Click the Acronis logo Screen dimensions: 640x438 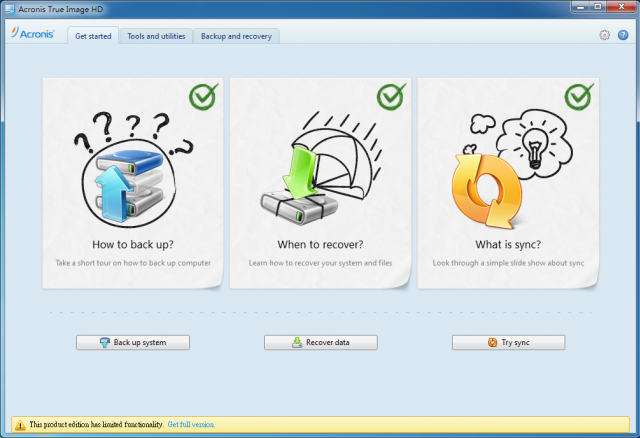(33, 33)
